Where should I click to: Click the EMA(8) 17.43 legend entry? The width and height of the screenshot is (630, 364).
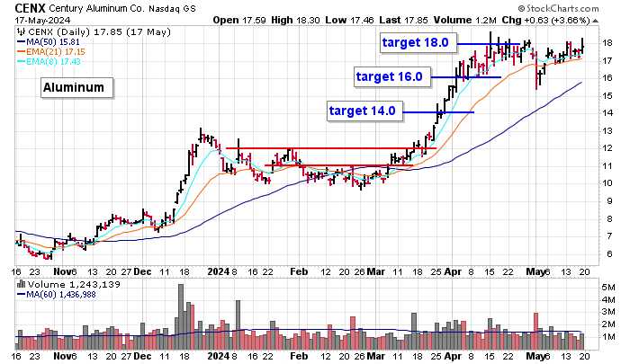click(x=53, y=62)
